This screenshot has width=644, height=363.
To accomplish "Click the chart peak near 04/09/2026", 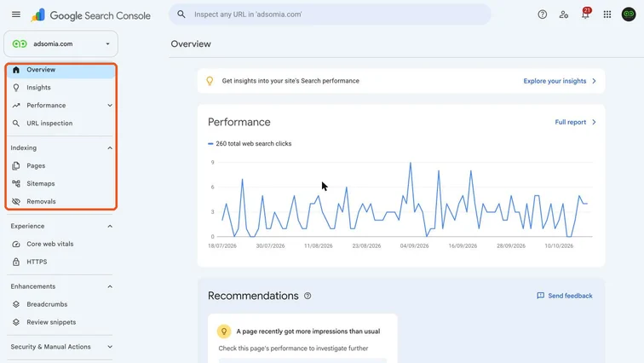I will [411, 163].
